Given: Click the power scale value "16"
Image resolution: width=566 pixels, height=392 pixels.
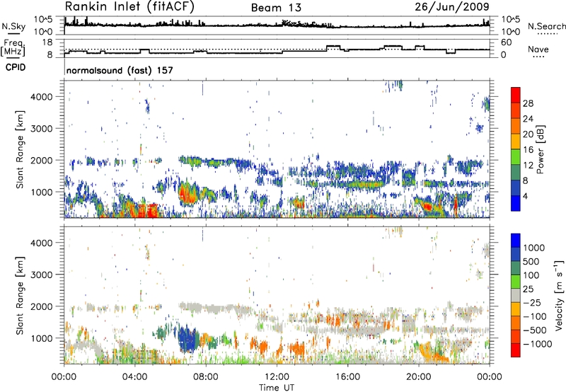Looking at the screenshot, I should tap(528, 150).
